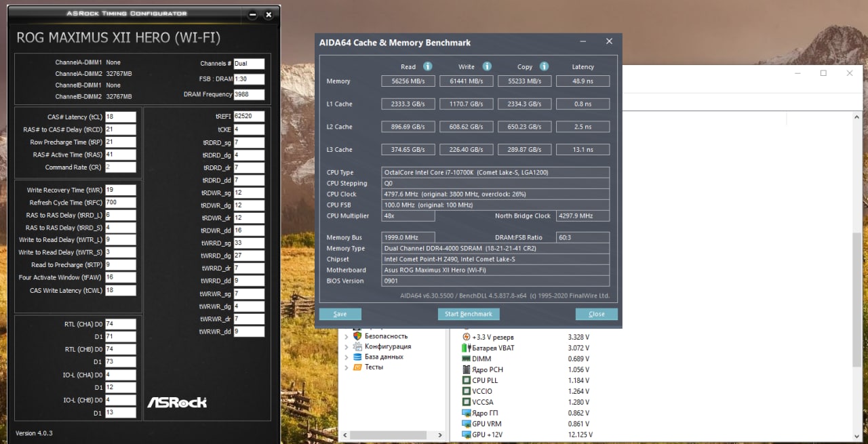The height and width of the screenshot is (444, 868).
Task: Click the Refresh Cycle Time (tRFC) field
Action: [x=121, y=203]
